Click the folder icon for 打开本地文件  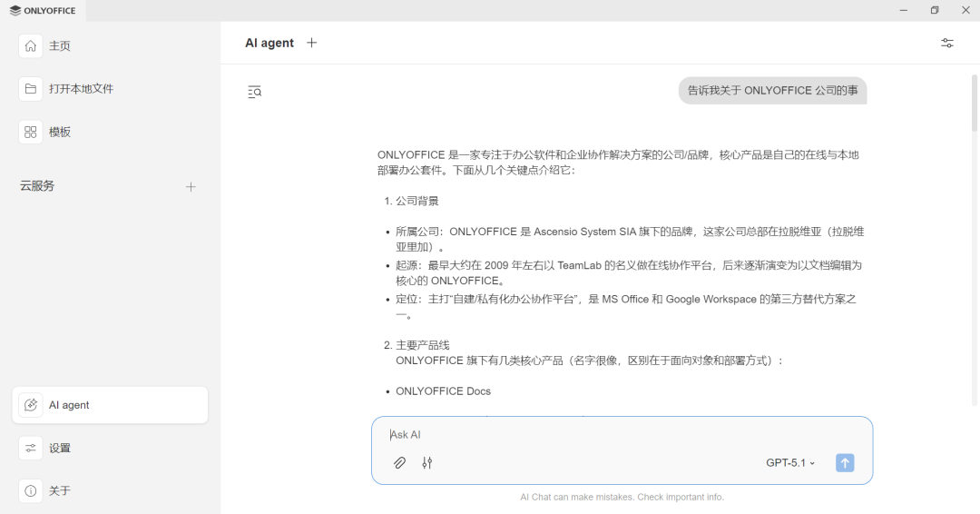point(31,89)
